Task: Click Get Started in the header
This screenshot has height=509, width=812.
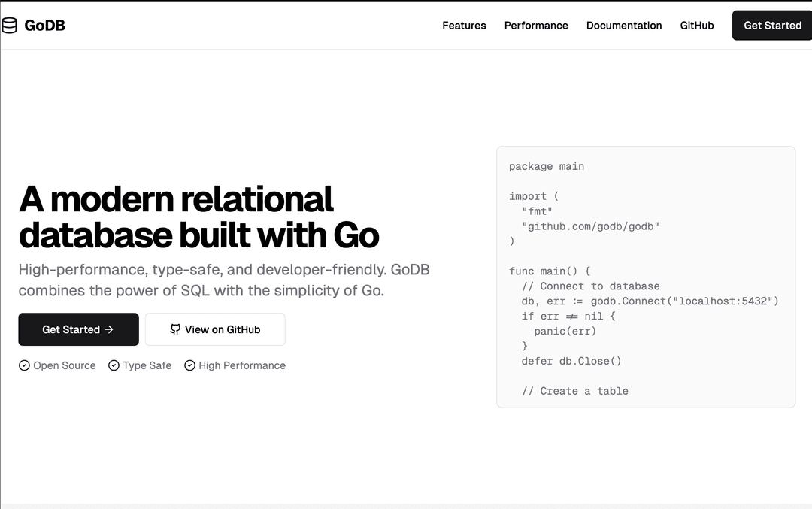Action: (772, 26)
